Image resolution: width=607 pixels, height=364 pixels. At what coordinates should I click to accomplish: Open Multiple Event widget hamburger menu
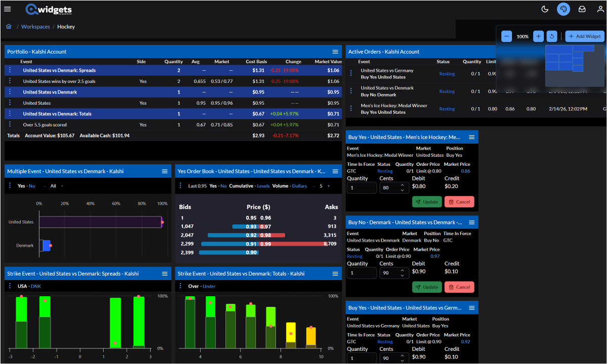(x=164, y=171)
